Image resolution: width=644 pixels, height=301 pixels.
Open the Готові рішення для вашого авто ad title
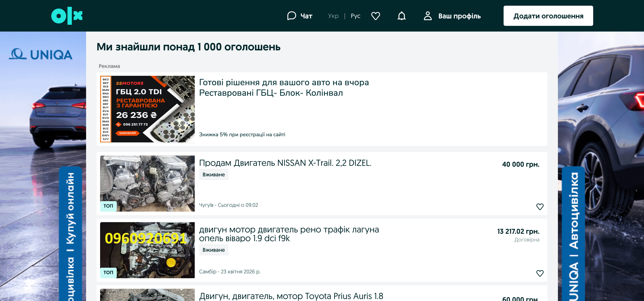pos(284,87)
